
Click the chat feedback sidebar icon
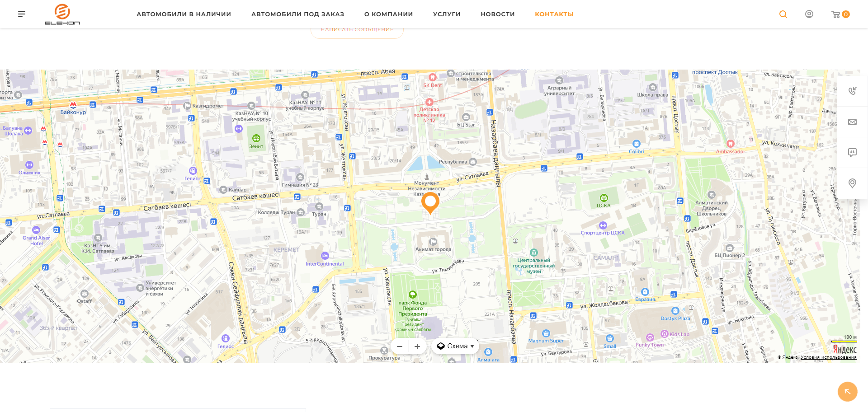(852, 152)
